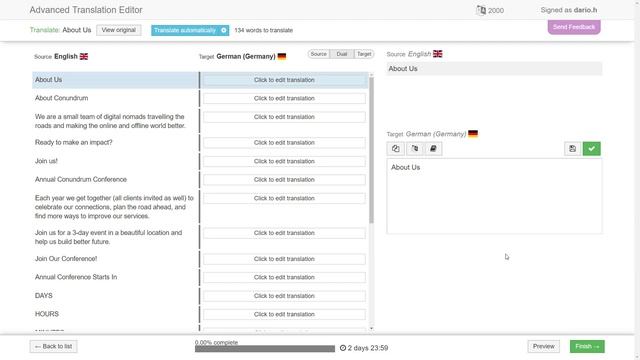Click the source text About Us in right panel

pyautogui.click(x=403, y=69)
